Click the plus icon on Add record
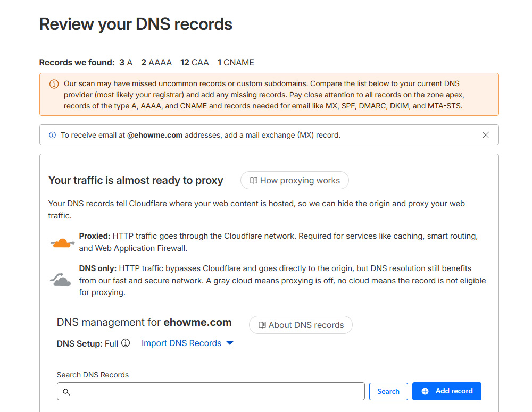This screenshot has height=412, width=532. [425, 391]
